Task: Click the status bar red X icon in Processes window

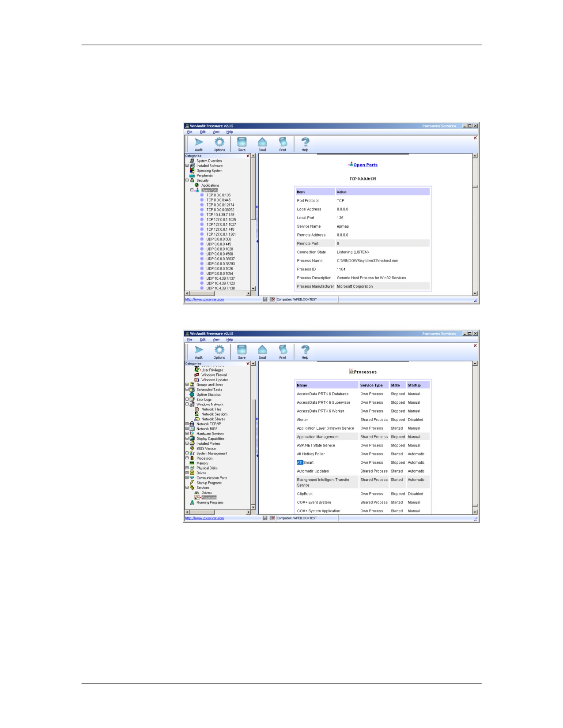Action: click(272, 518)
